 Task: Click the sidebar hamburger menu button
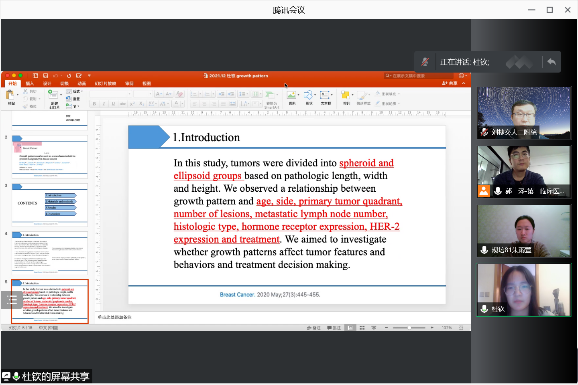tap(12, 299)
